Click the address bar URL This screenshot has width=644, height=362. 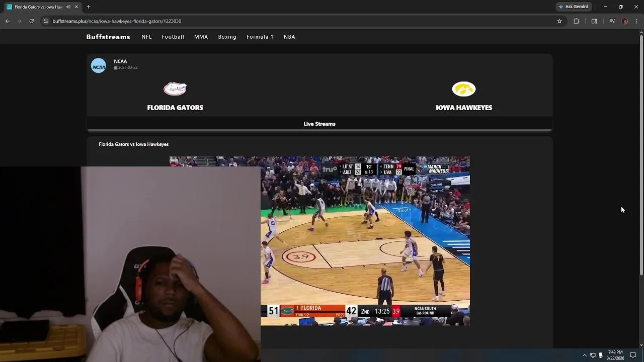tap(117, 21)
